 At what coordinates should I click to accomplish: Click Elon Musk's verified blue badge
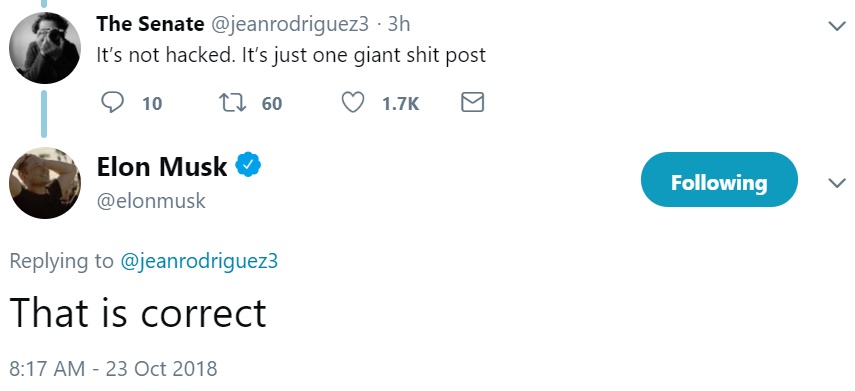tap(248, 166)
